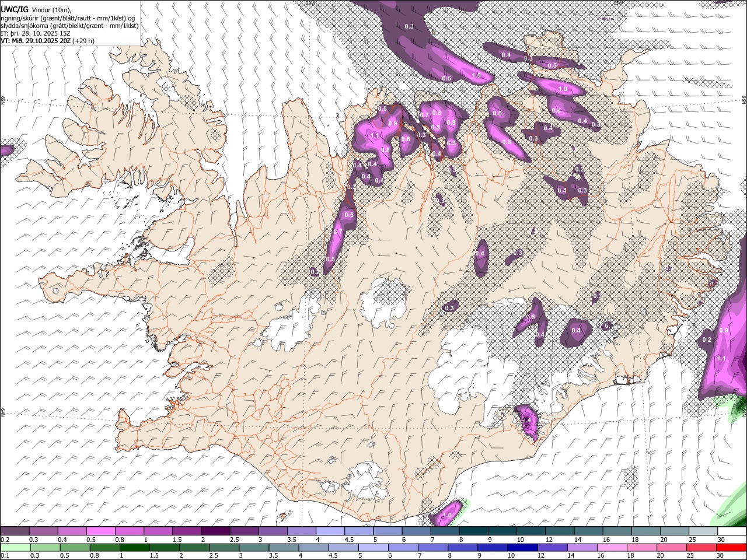Click the '0.2' label in the upper legend

tap(5, 540)
